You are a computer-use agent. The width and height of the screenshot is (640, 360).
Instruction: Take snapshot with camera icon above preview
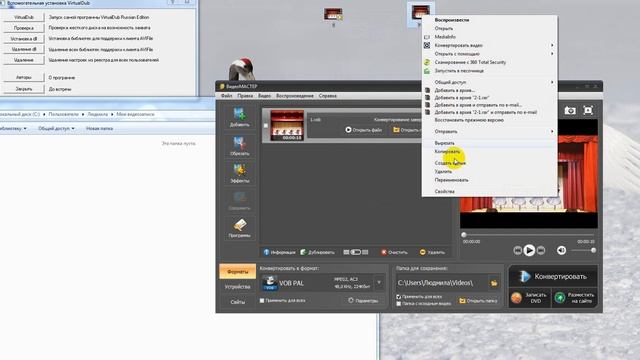570,111
